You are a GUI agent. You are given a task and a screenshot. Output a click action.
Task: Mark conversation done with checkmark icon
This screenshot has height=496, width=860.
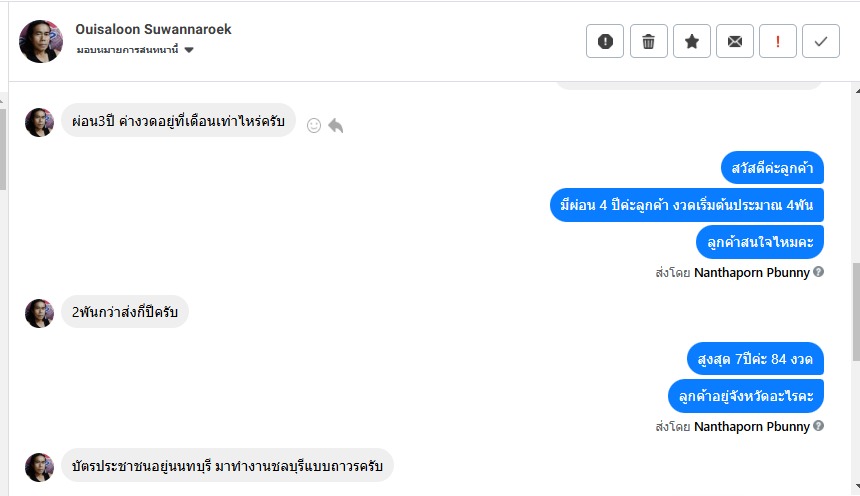821,41
